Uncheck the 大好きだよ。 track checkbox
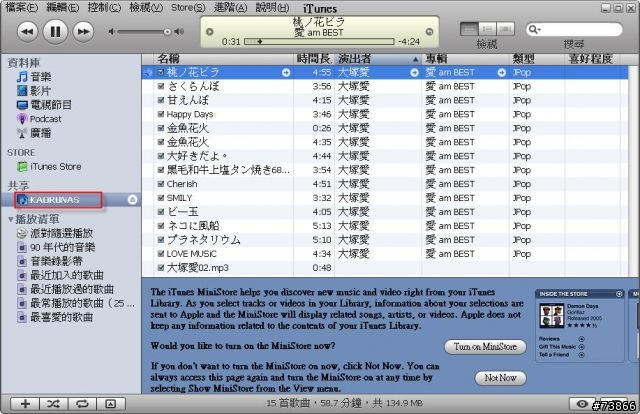Screen dimensions: 640x414 point(161,156)
